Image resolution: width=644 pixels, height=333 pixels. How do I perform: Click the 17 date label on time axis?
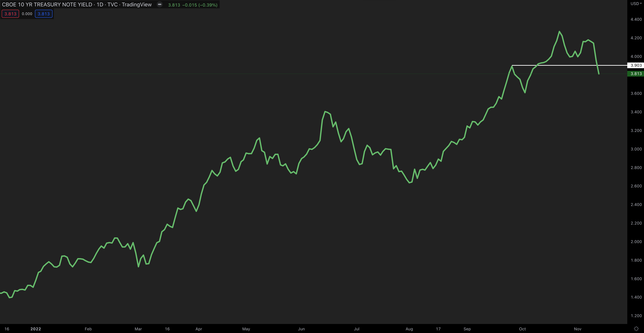tap(438, 329)
